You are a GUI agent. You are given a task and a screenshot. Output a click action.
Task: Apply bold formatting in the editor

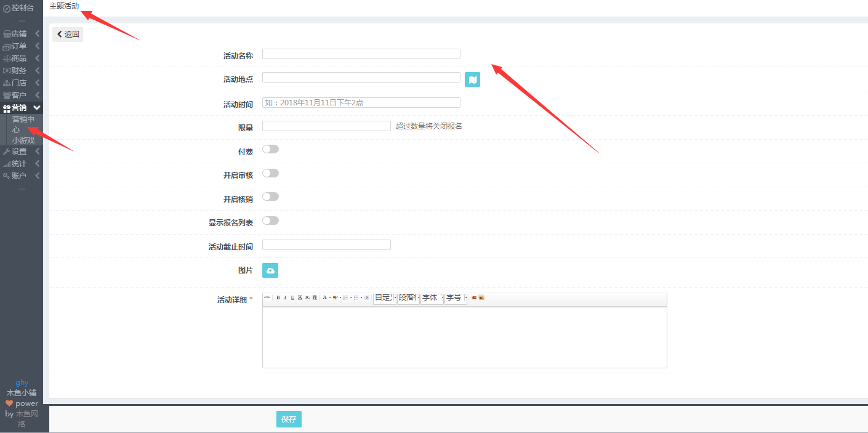pos(278,298)
